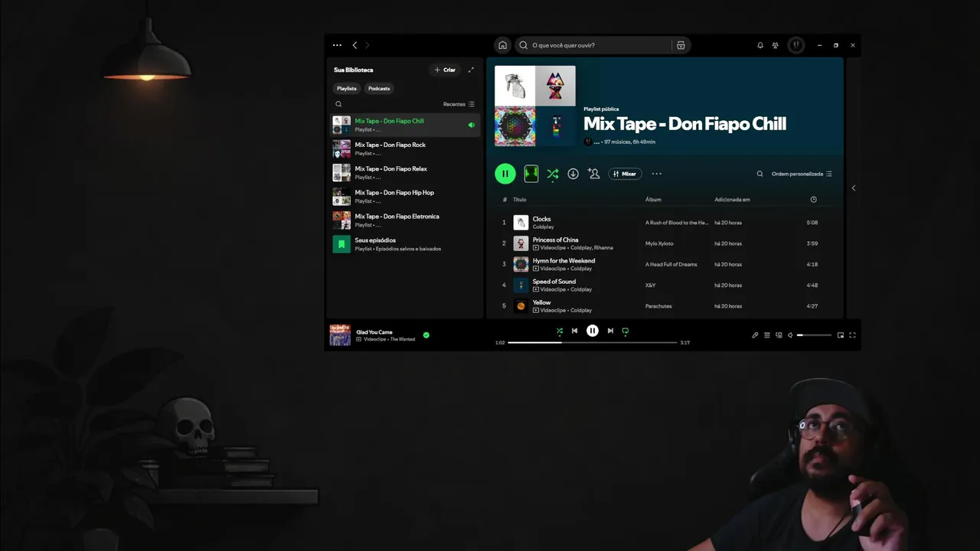The image size is (980, 551).
Task: Open the 'Ordem personalizada' sort dropdown
Action: point(802,174)
